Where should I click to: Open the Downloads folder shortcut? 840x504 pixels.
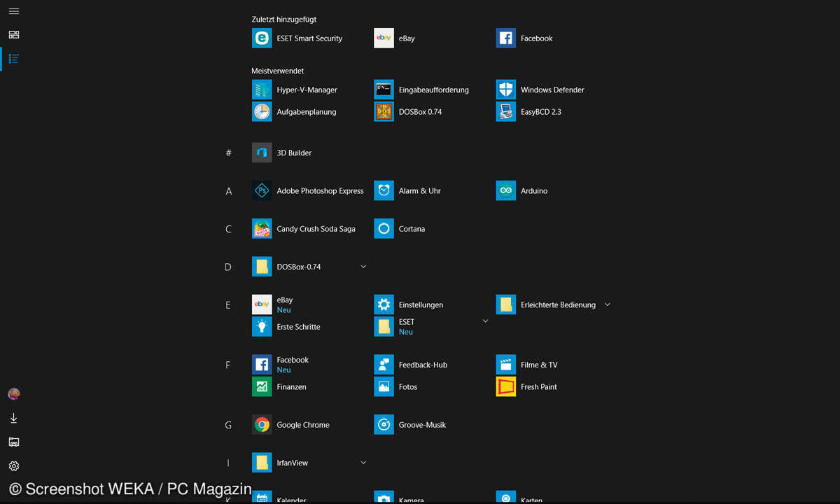pos(14,418)
